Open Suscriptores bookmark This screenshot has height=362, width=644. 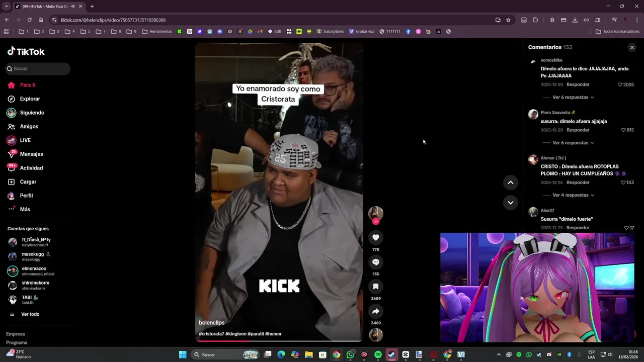pos(330,31)
